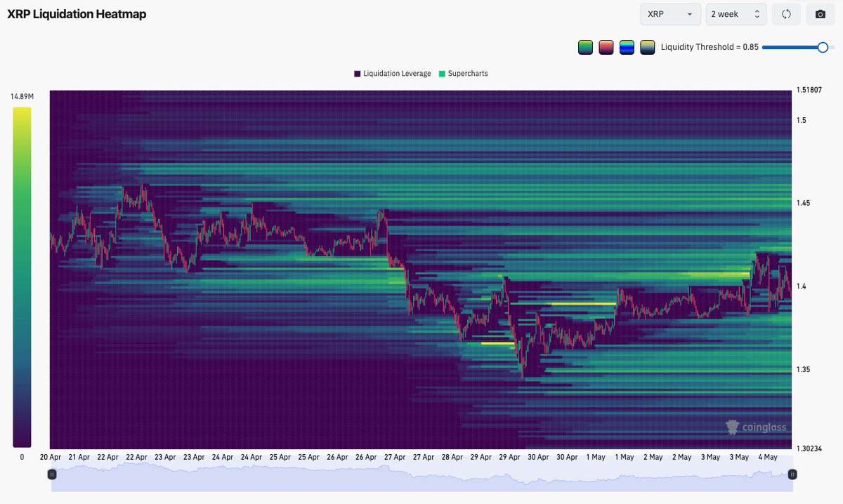843x504 pixels.
Task: Click the 0 label below color scale
Action: point(22,457)
